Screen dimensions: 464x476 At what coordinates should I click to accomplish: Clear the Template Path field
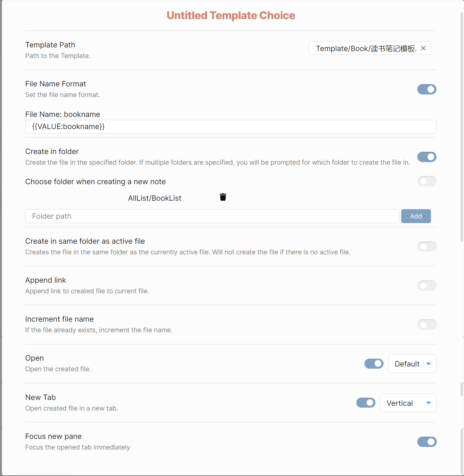tap(423, 48)
